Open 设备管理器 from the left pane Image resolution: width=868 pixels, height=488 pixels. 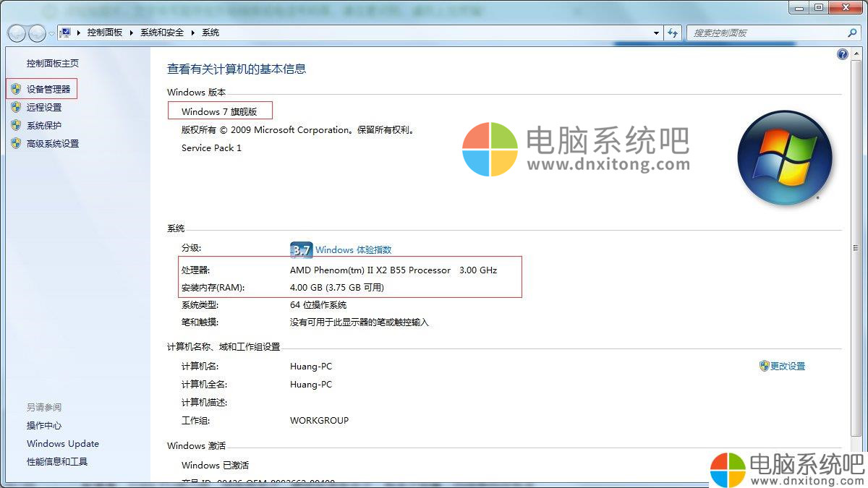48,89
